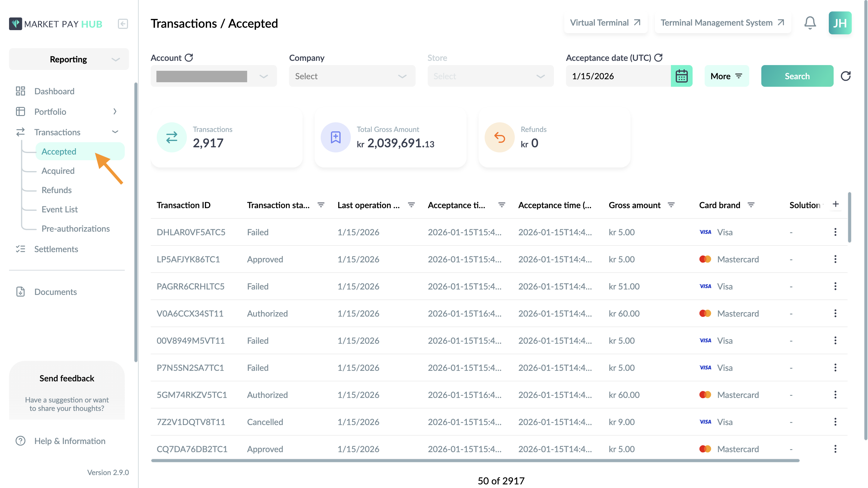This screenshot has height=488, width=868.
Task: Click the Transactions summary card icon
Action: [171, 137]
